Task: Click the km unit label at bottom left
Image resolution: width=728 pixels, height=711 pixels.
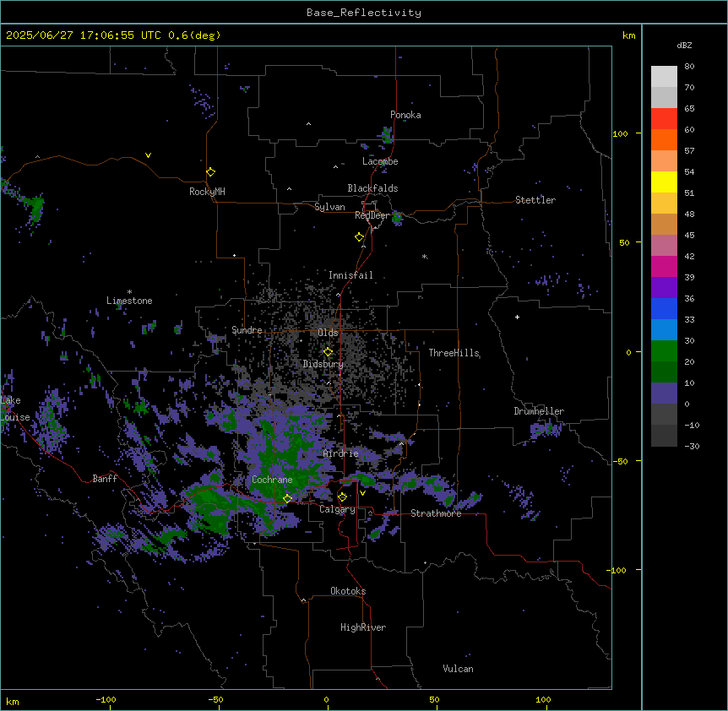Action: point(13,701)
